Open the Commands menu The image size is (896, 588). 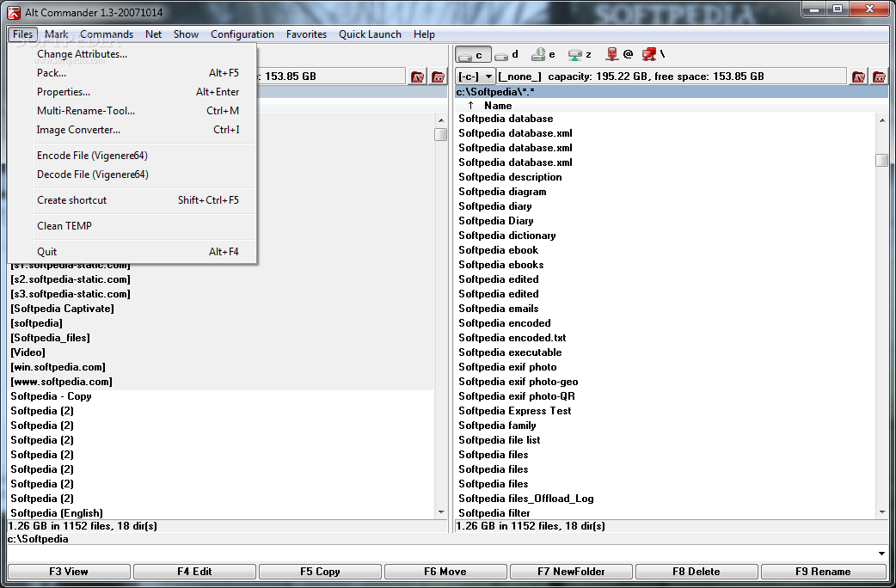click(x=107, y=34)
